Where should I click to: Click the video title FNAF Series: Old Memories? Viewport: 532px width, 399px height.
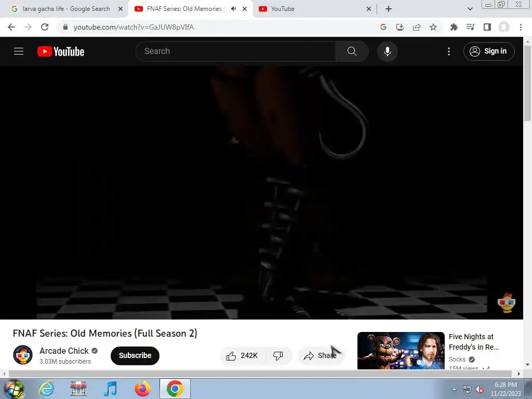click(x=105, y=333)
